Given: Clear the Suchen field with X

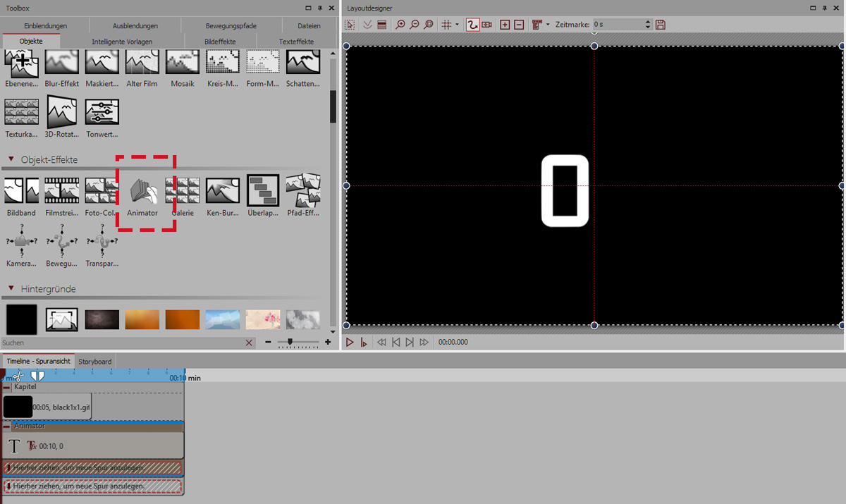Looking at the screenshot, I should [x=249, y=343].
